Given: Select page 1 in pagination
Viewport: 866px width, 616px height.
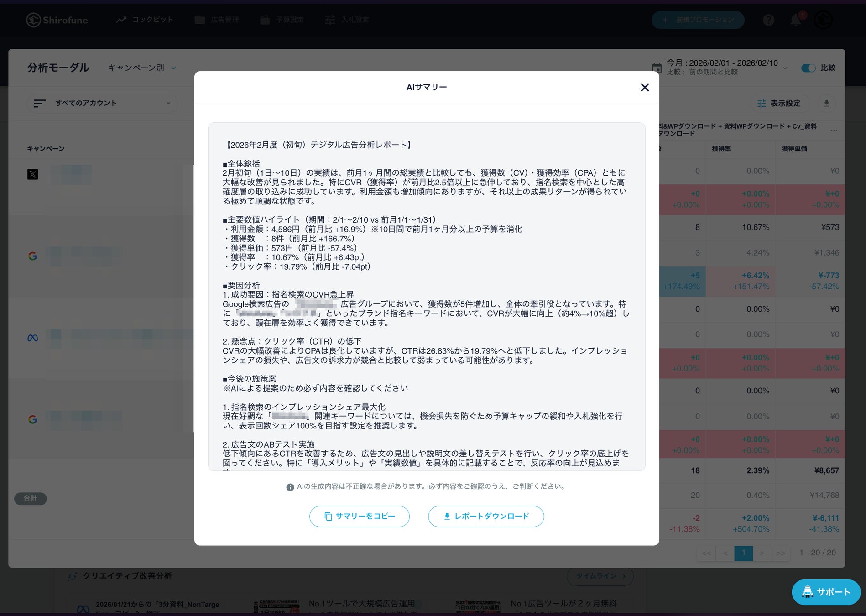Looking at the screenshot, I should pyautogui.click(x=743, y=553).
